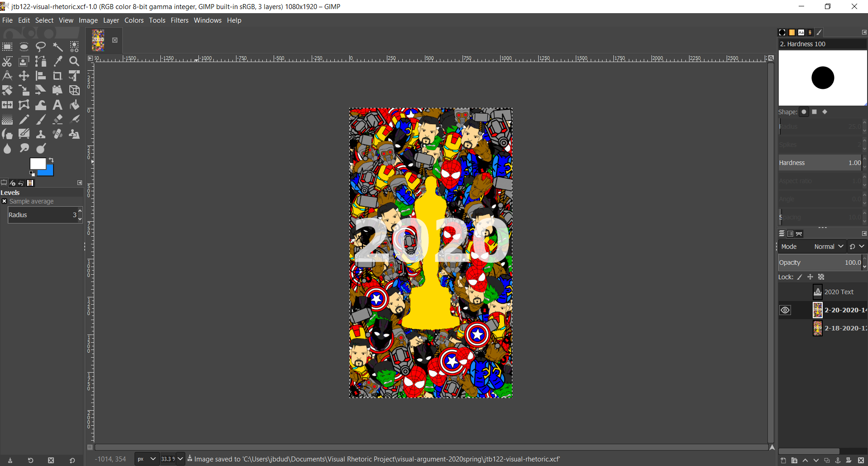Toggle the Sample average checkbox

point(5,201)
